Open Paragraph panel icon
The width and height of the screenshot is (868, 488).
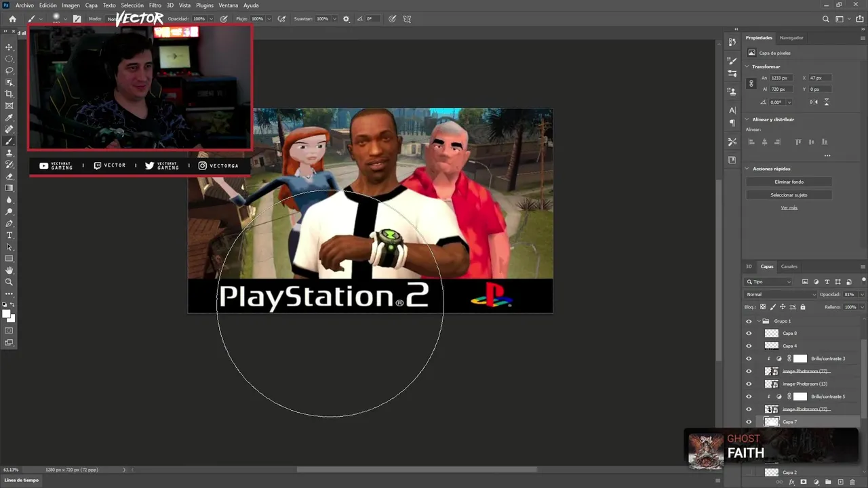coord(732,123)
